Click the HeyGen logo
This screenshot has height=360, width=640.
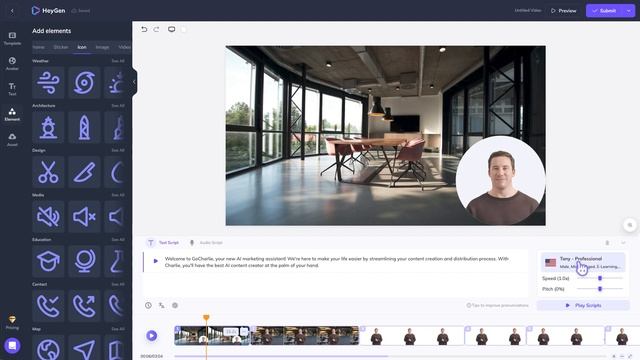49,11
